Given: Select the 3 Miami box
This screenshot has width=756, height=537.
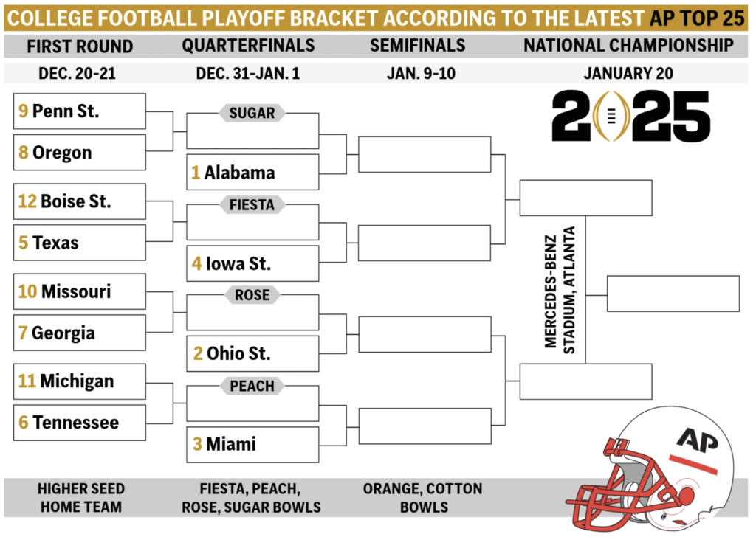Looking at the screenshot, I should tap(252, 444).
